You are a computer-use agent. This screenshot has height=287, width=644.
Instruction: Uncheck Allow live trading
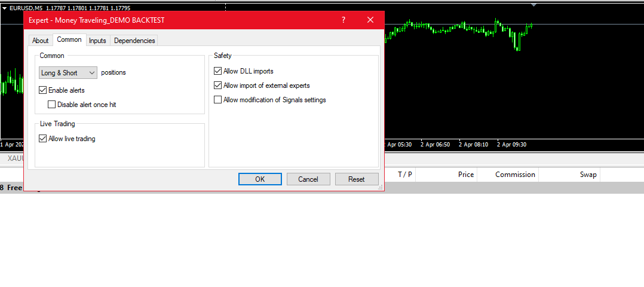coord(43,139)
